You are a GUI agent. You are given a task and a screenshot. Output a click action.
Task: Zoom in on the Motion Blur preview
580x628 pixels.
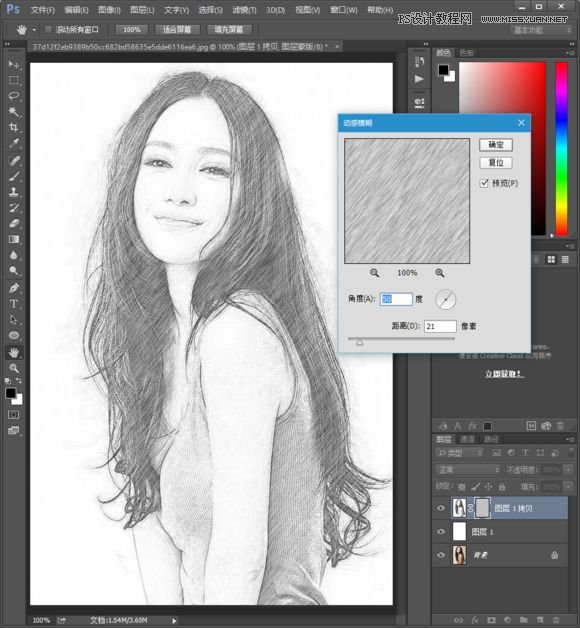(439, 273)
